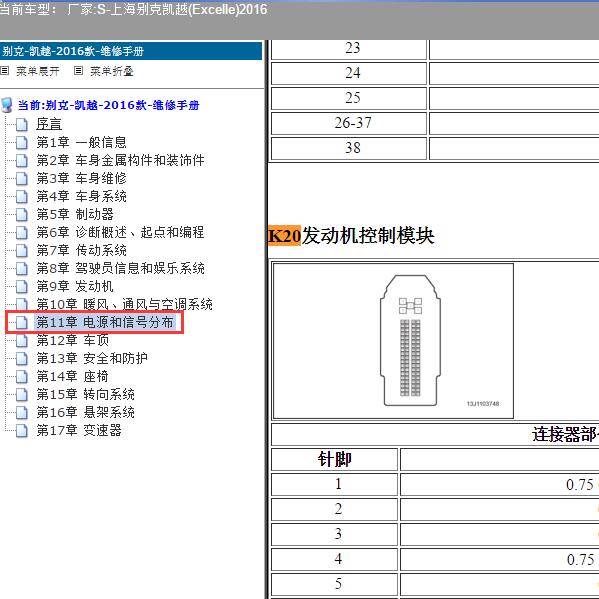Click the page icon beside 第14章 座椅
The width and height of the screenshot is (599, 599).
tap(22, 376)
